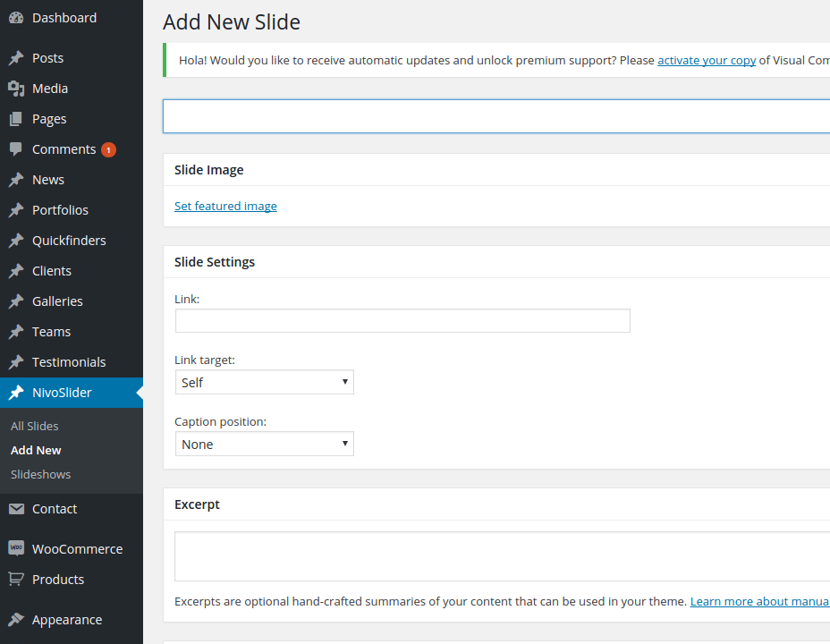Click the WooCommerce icon in sidebar
This screenshot has width=830, height=644.
point(16,549)
